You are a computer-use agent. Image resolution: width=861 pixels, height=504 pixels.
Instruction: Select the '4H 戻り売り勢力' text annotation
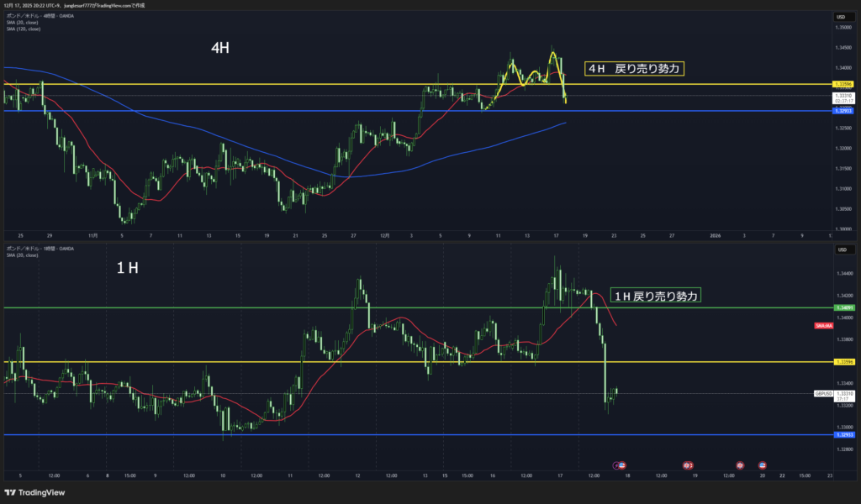pos(634,69)
